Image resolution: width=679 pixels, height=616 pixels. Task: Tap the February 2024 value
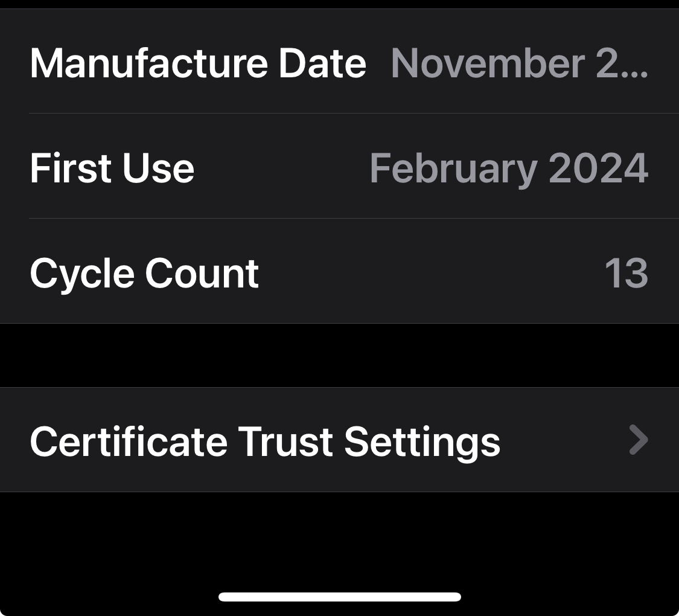509,168
